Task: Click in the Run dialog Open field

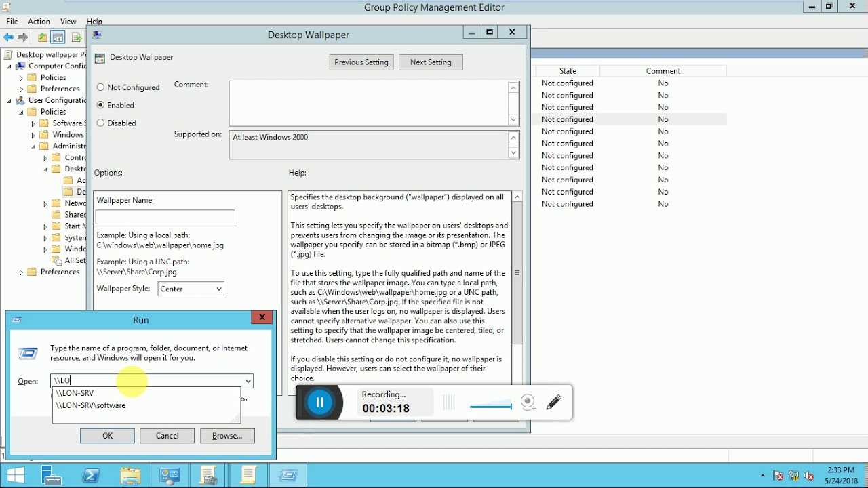Action: (x=147, y=381)
